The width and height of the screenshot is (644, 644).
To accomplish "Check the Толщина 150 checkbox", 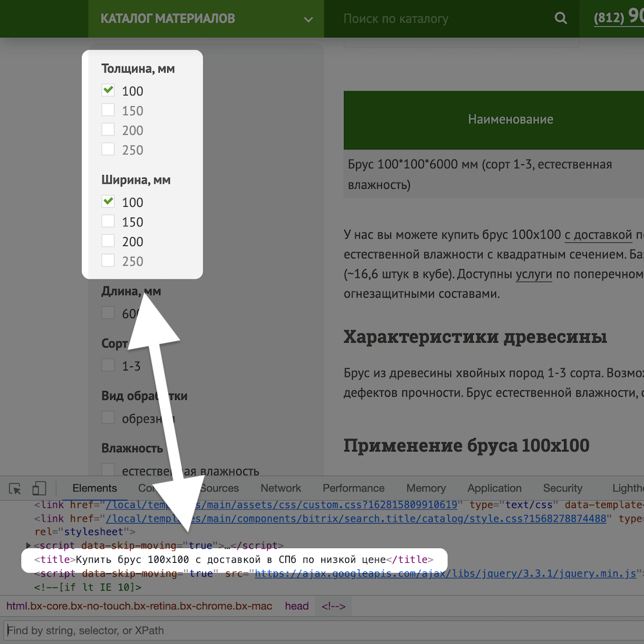I will [108, 109].
